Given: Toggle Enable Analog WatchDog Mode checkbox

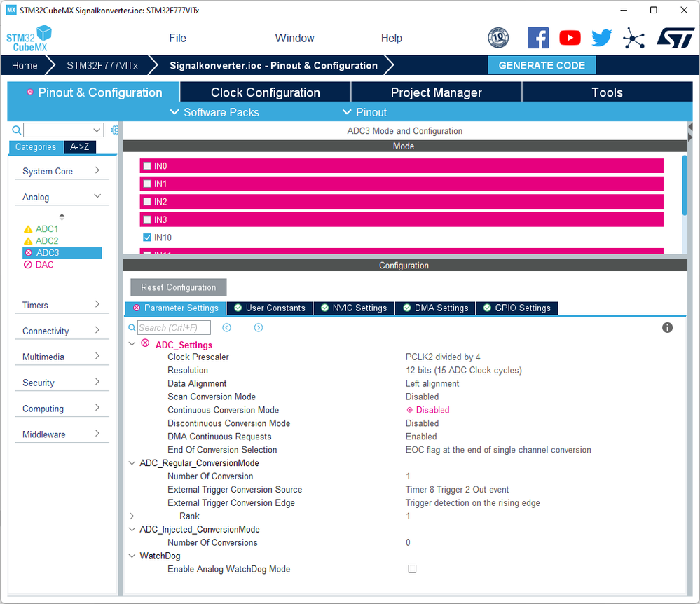Looking at the screenshot, I should click(x=412, y=569).
